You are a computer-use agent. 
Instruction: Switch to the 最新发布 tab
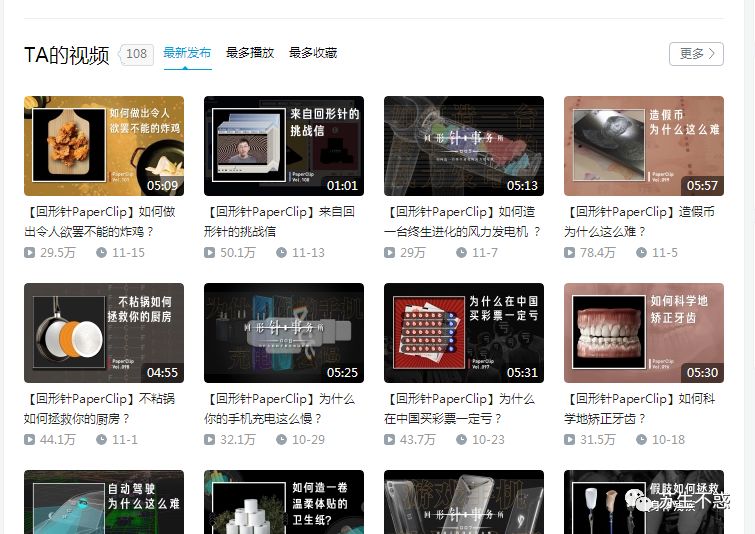coord(187,52)
